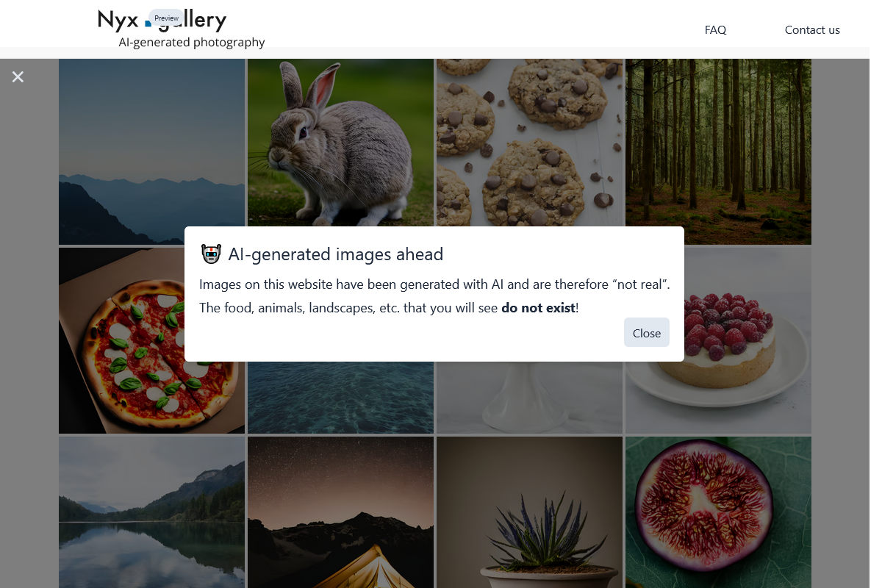Click the X close icon at top left
Screen dimensions: 882x588
pyautogui.click(x=18, y=76)
